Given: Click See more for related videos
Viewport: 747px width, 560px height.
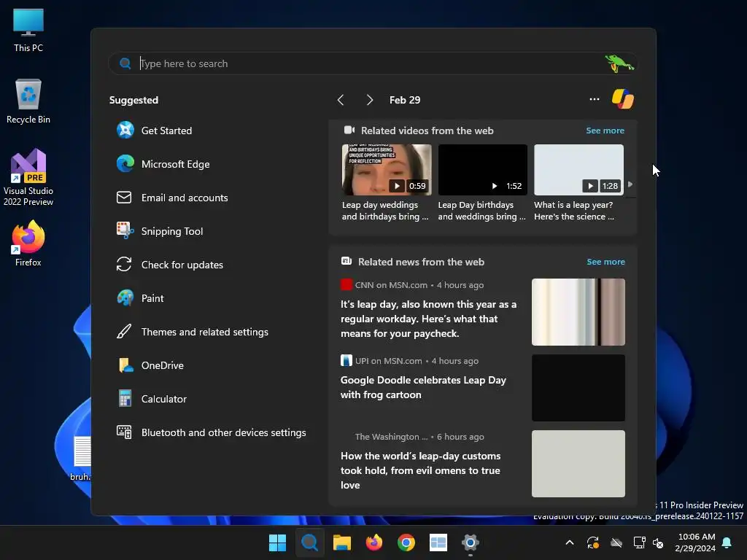Looking at the screenshot, I should coord(605,131).
